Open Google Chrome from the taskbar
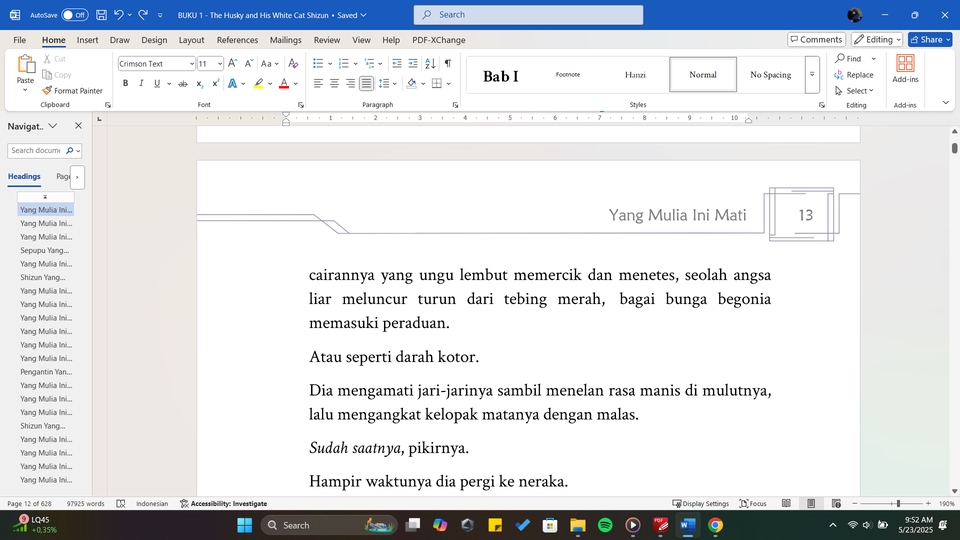 (715, 525)
